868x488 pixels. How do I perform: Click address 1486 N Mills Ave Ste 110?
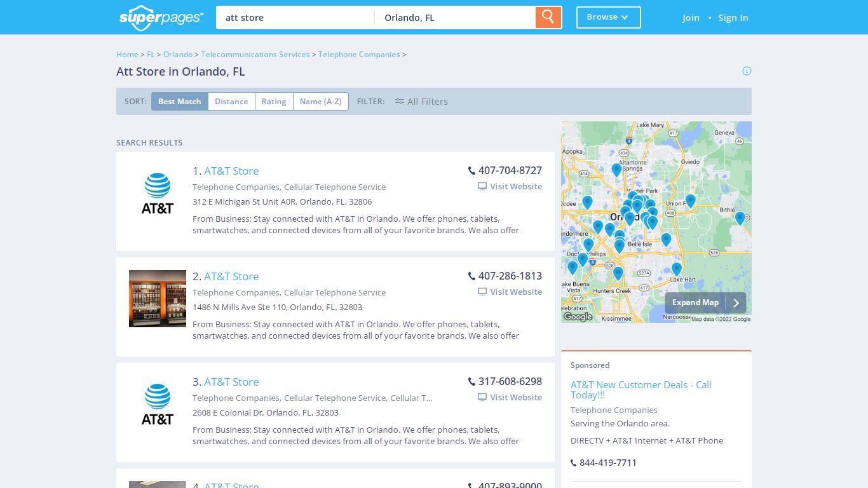pos(277,308)
